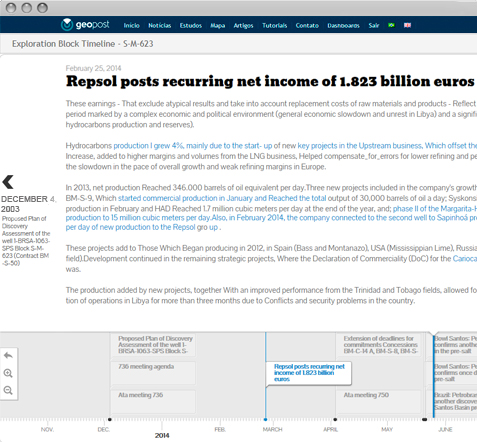
Task: Open the Contato menu item
Action: pos(307,25)
